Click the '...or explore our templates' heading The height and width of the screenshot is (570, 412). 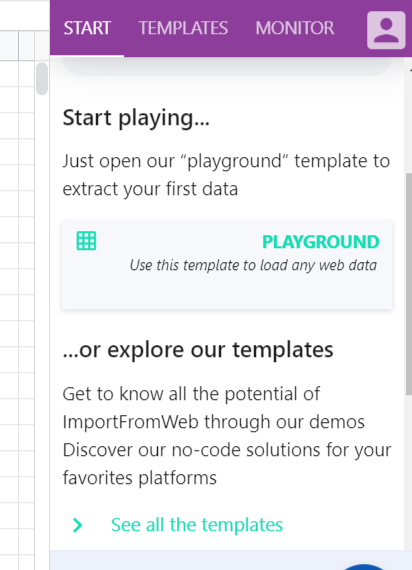(x=198, y=350)
